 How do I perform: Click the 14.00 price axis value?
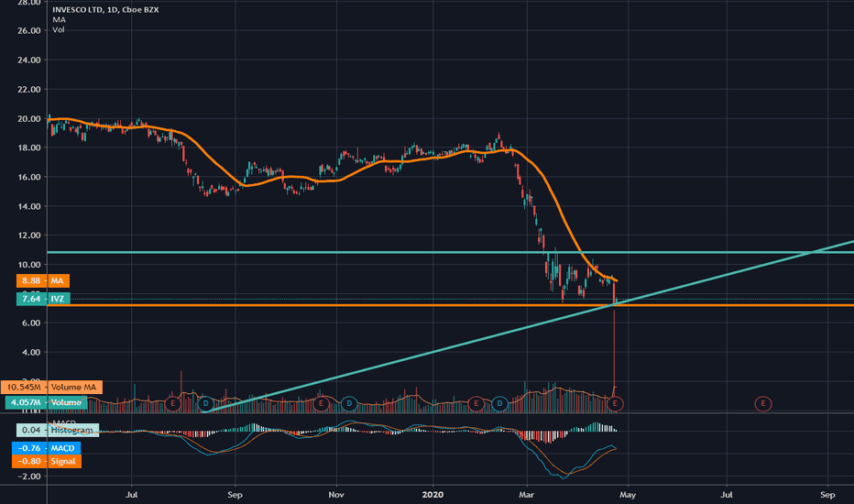(x=29, y=206)
